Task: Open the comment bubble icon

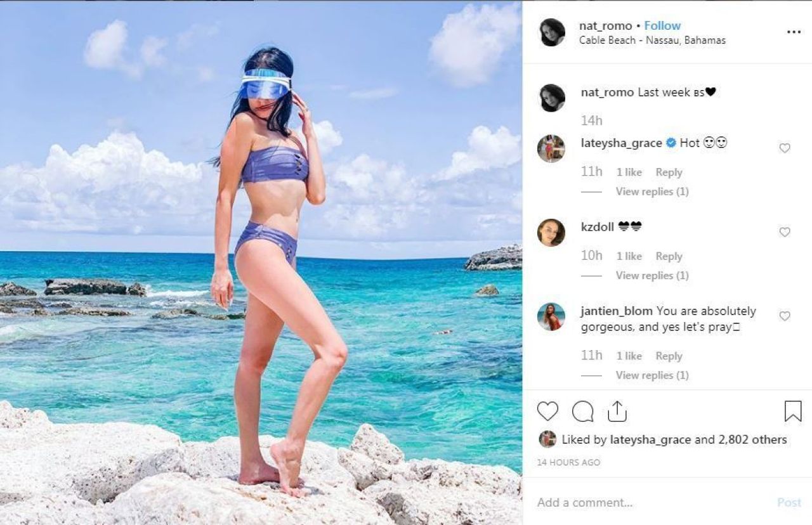Action: coord(582,412)
